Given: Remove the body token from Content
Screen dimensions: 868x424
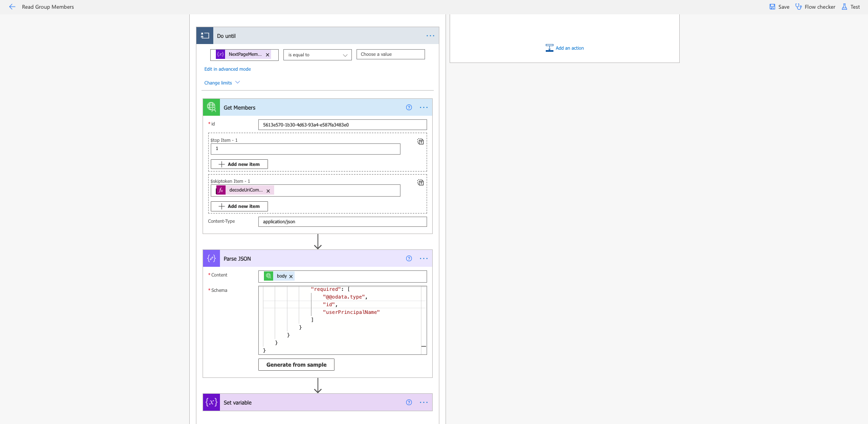Looking at the screenshot, I should (x=291, y=277).
